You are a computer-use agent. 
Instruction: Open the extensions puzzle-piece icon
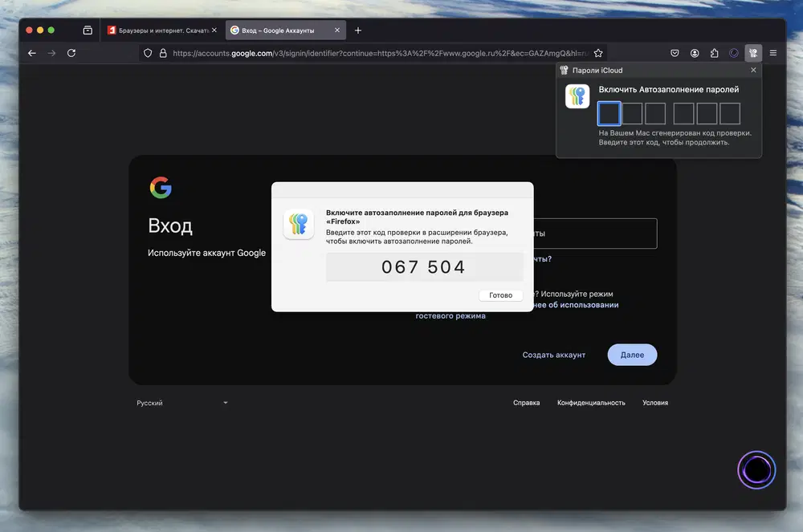(714, 53)
